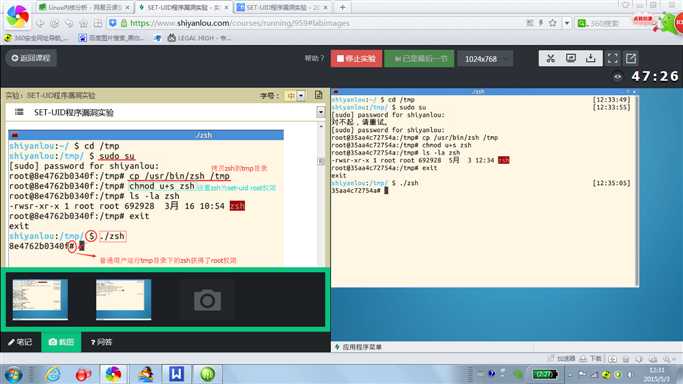The width and height of the screenshot is (683, 384).
Task: Click the download icon in toolbar
Action: (591, 58)
